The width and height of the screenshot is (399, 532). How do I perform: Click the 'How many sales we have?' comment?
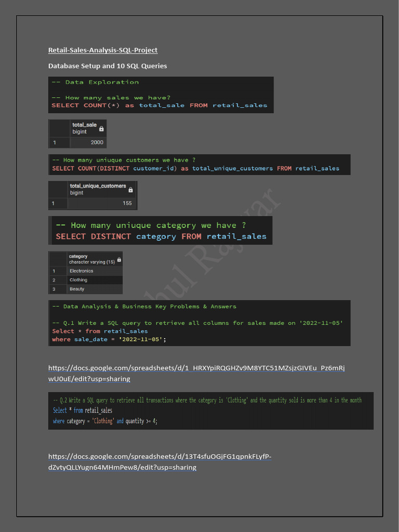click(x=111, y=98)
